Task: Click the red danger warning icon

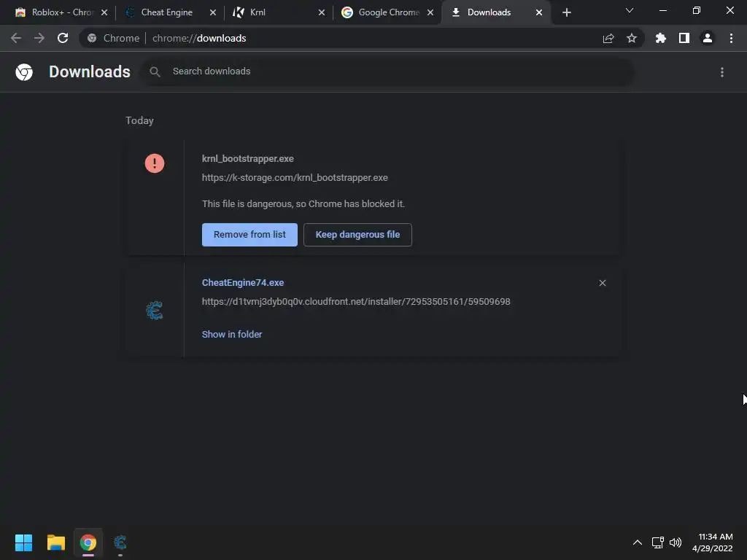Action: click(x=155, y=163)
